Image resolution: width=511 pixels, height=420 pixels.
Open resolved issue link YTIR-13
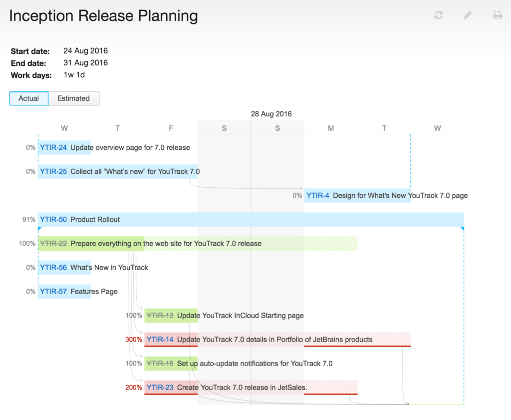tap(160, 315)
